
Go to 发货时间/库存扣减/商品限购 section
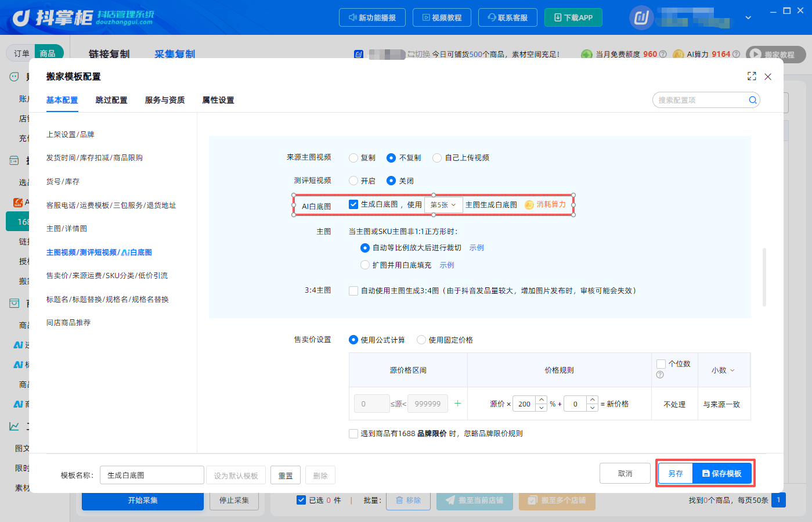95,158
